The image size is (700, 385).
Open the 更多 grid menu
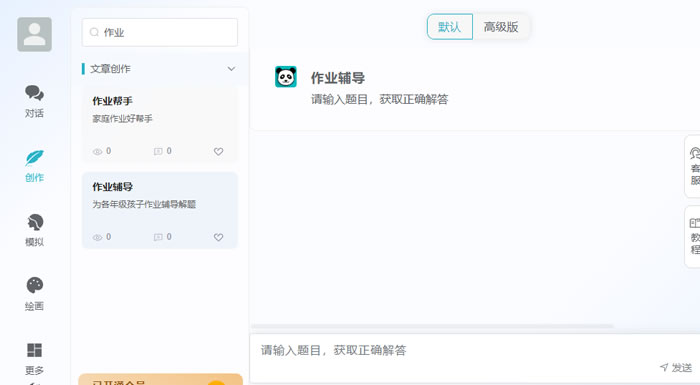pyautogui.click(x=34, y=359)
